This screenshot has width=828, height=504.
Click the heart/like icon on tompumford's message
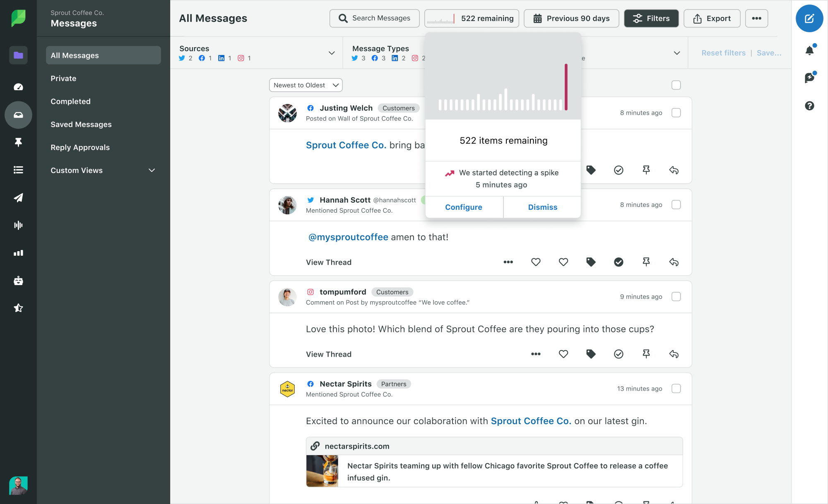[563, 354]
